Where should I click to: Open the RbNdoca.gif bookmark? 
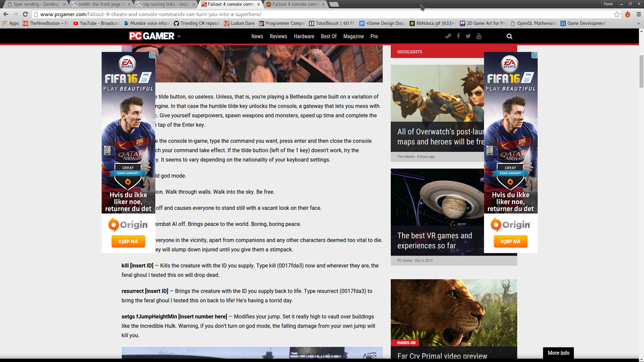[x=433, y=24]
